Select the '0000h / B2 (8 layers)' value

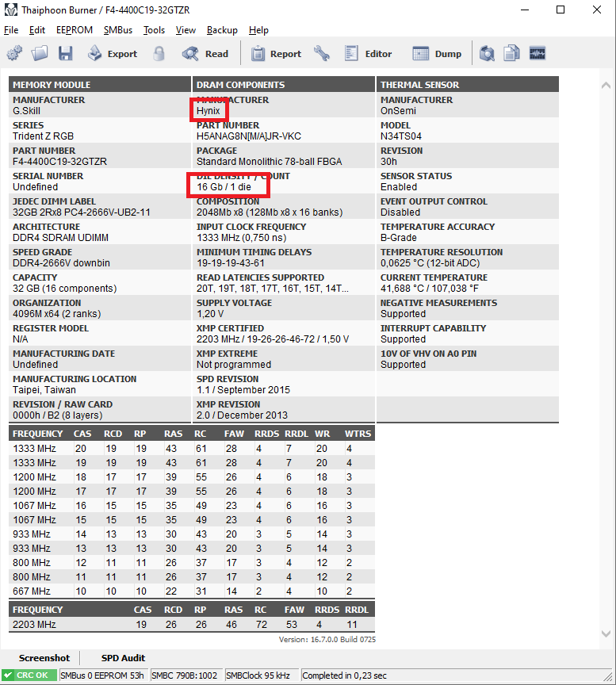(58, 415)
